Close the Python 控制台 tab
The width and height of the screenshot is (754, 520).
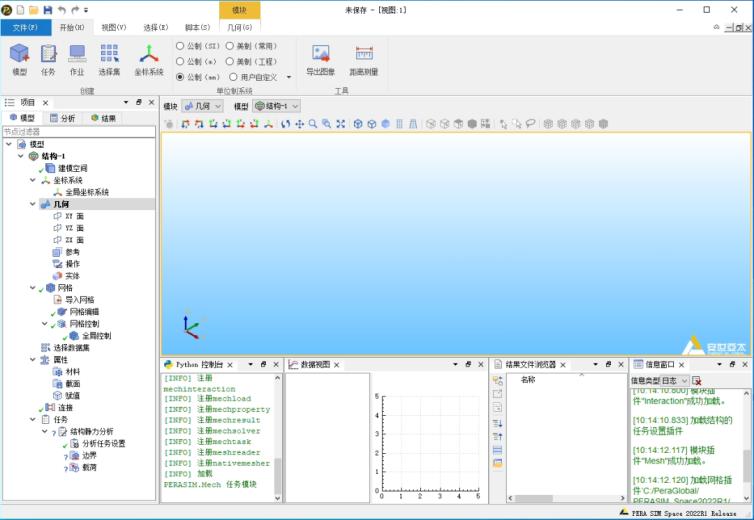[230, 365]
